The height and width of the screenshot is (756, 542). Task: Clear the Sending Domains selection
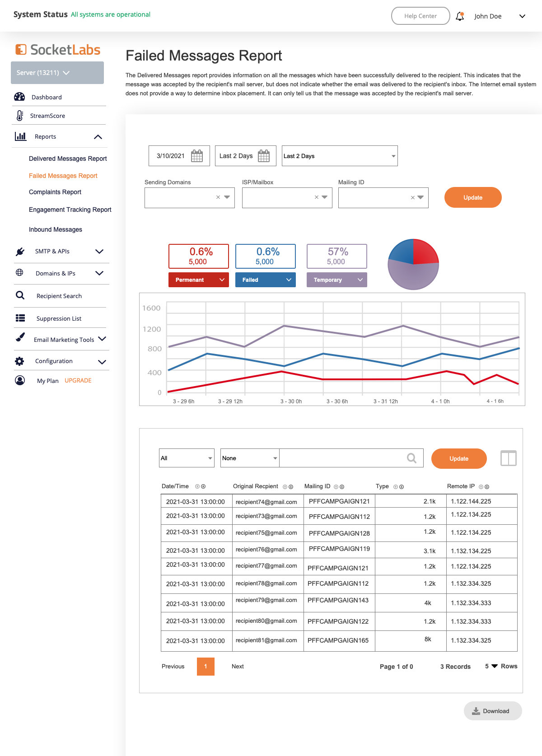tap(218, 197)
